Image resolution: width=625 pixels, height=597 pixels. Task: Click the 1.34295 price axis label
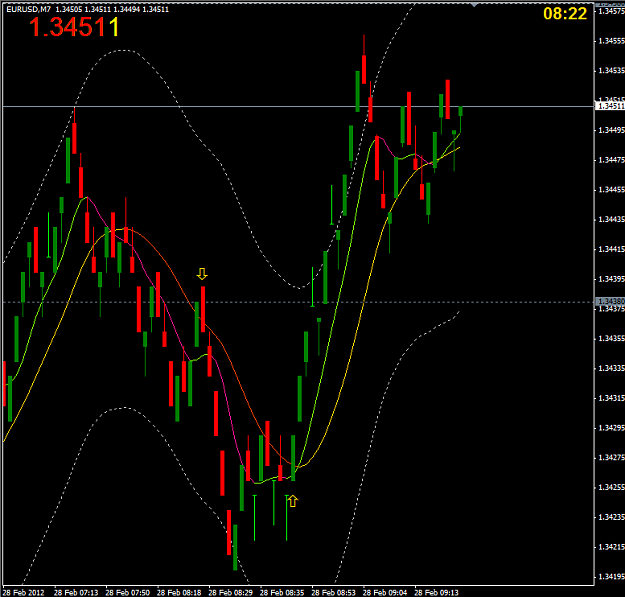click(611, 428)
